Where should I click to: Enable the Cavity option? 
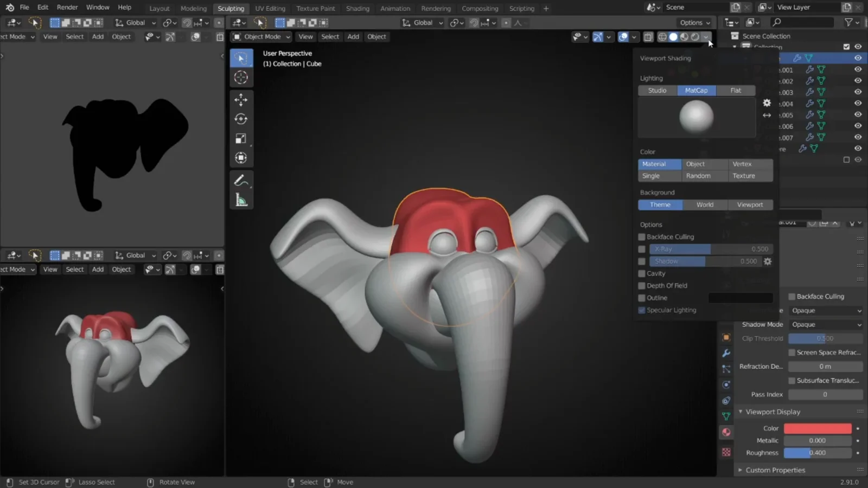(x=642, y=273)
